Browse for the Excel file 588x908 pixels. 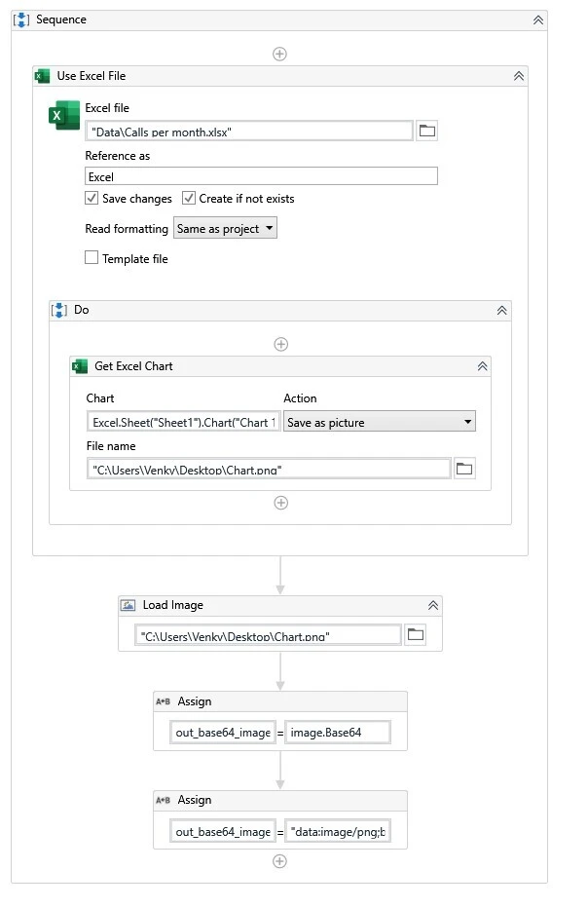pyautogui.click(x=427, y=131)
